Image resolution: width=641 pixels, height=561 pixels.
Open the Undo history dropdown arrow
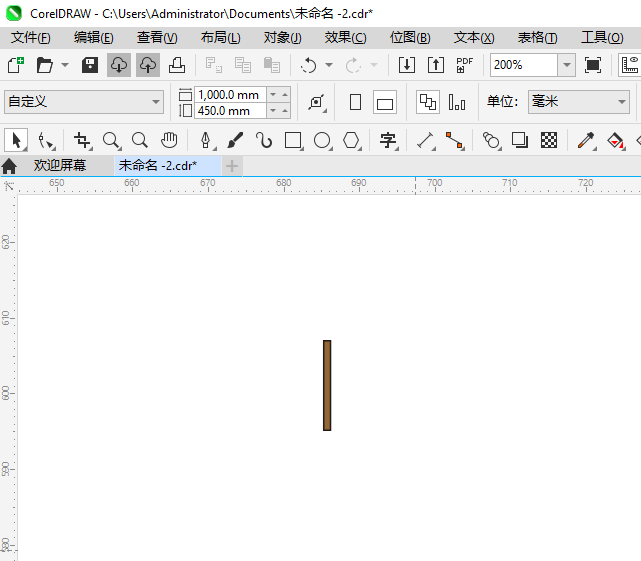pos(329,65)
